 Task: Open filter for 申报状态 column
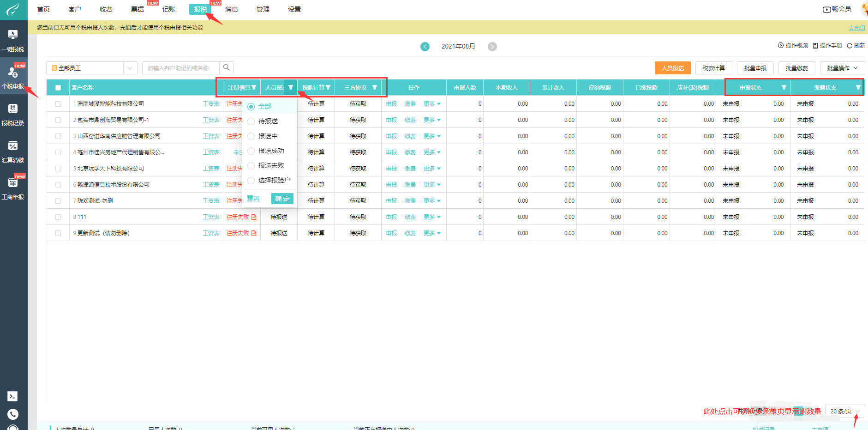click(784, 87)
